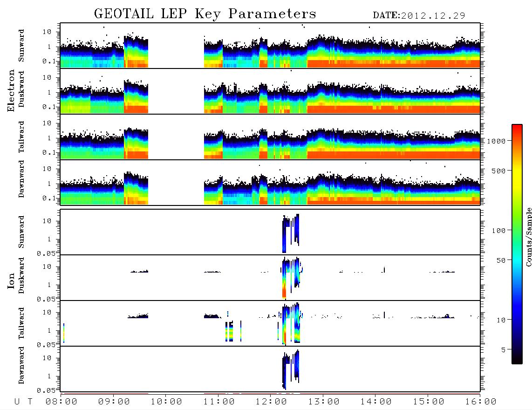Click inside the Electron Duskward spectrogram panel
The image size is (532, 410).
click(x=270, y=91)
